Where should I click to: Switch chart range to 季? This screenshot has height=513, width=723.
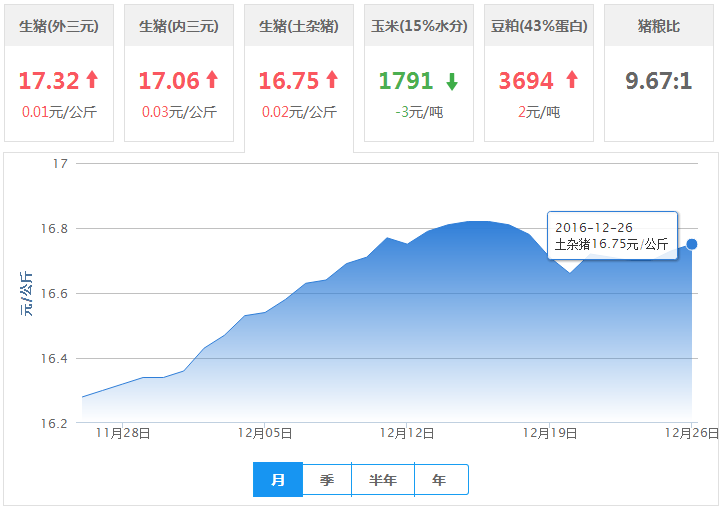[x=327, y=480]
